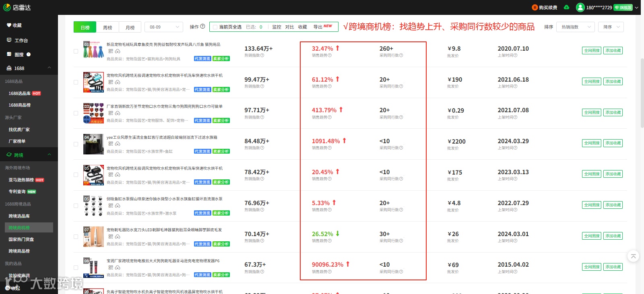Viewport: 644px width, 294px height.
Task: Click the orange 购买续费 yen icon
Action: point(535,7)
